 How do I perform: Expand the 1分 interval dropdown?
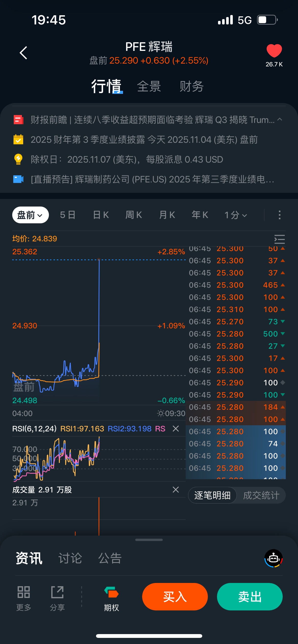pyautogui.click(x=236, y=215)
